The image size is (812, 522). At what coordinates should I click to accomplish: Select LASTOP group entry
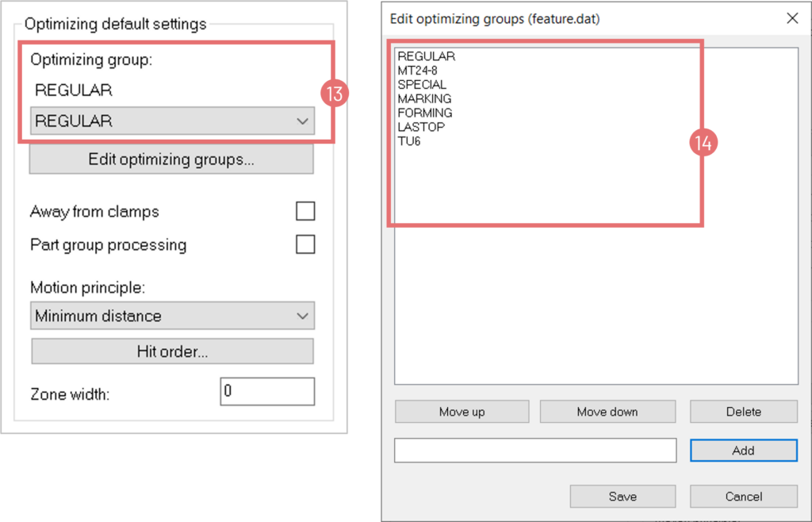[421, 128]
